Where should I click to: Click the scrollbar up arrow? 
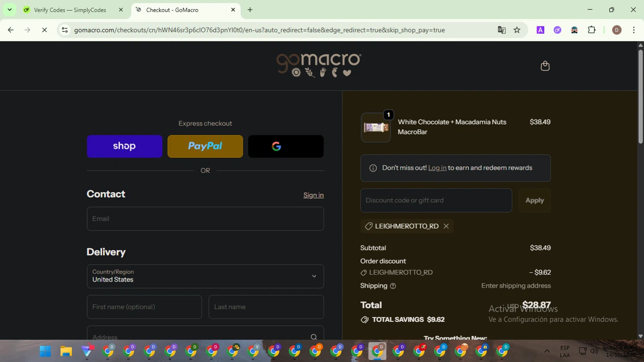point(641,45)
